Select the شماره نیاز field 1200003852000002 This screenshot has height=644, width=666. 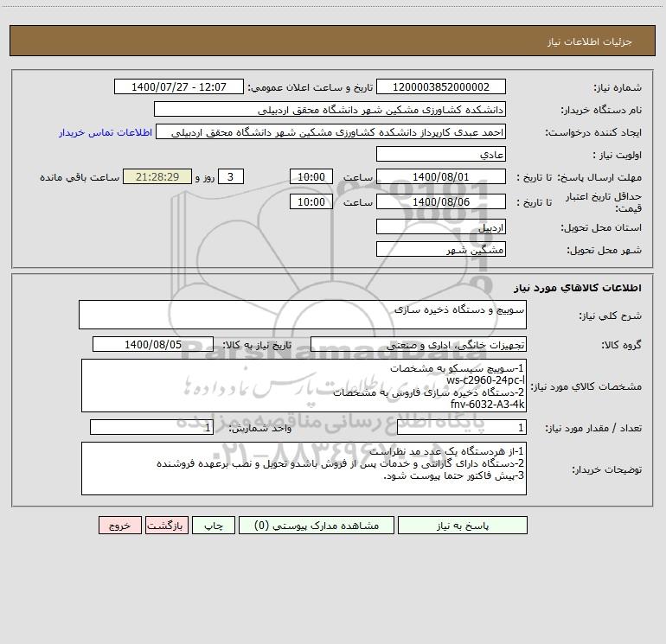(441, 87)
